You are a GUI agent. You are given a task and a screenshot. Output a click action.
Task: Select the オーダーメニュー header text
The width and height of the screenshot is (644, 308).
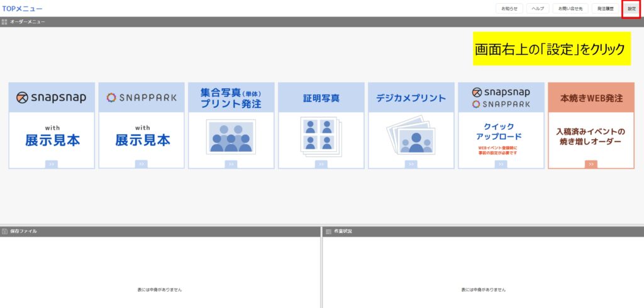[28, 22]
